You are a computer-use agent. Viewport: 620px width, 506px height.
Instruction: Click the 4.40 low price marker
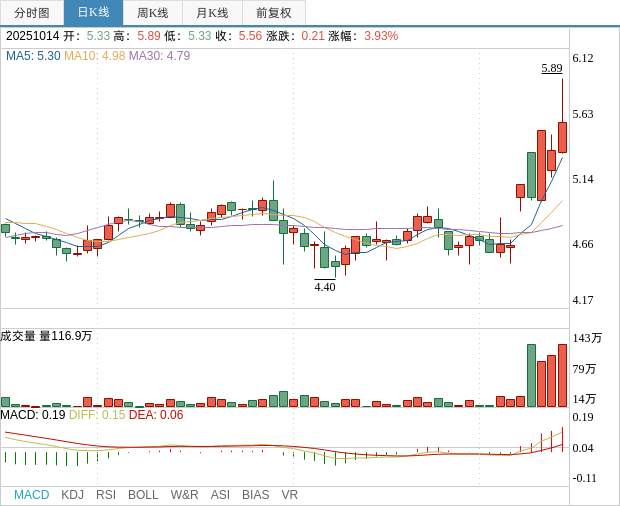coord(325,287)
